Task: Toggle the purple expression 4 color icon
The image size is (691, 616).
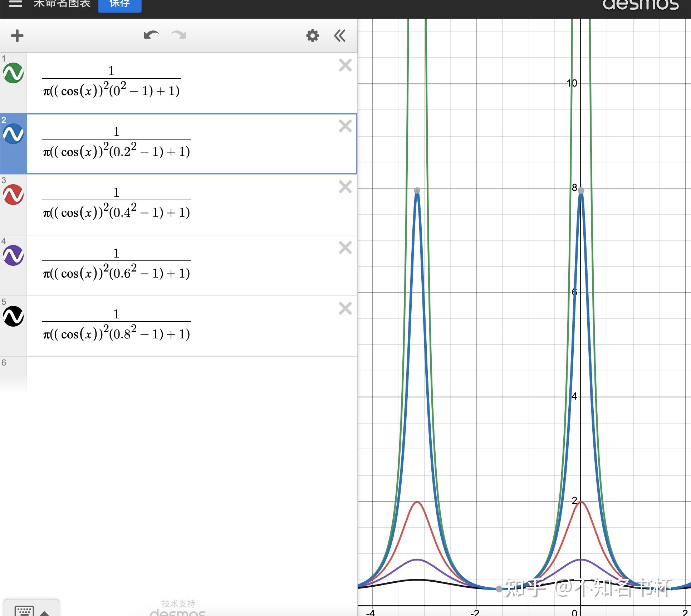Action: [13, 255]
